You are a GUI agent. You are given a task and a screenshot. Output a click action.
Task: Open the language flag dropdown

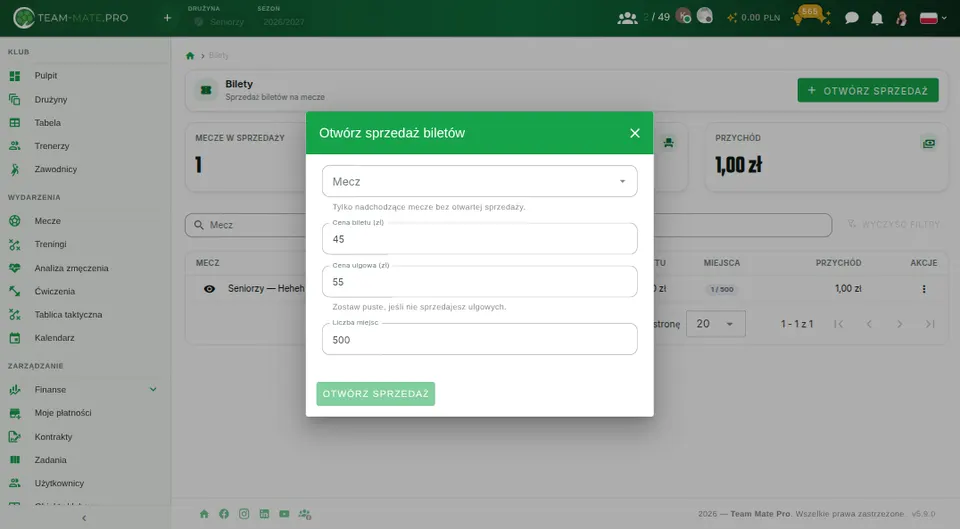tap(933, 18)
